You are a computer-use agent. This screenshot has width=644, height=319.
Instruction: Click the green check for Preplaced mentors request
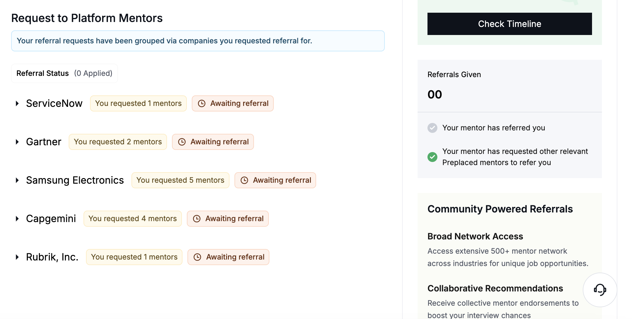click(x=432, y=157)
